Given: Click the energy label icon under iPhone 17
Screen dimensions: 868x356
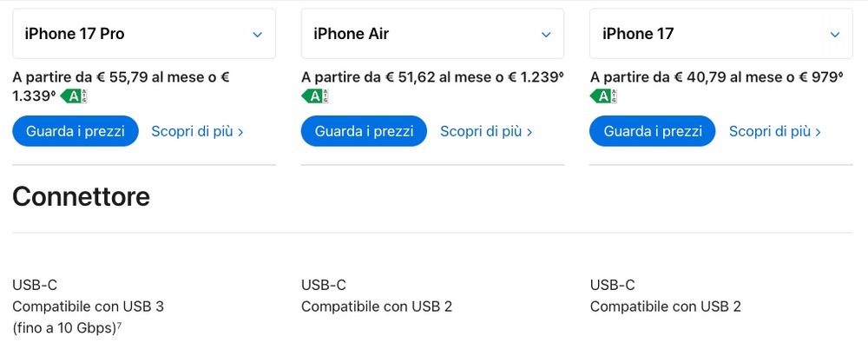Looking at the screenshot, I should 603,96.
